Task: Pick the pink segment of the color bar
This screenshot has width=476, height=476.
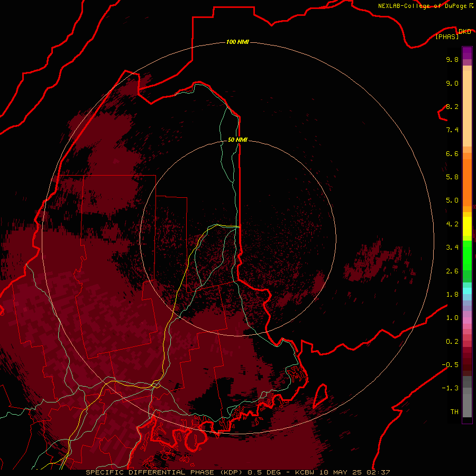Action: pos(467,321)
